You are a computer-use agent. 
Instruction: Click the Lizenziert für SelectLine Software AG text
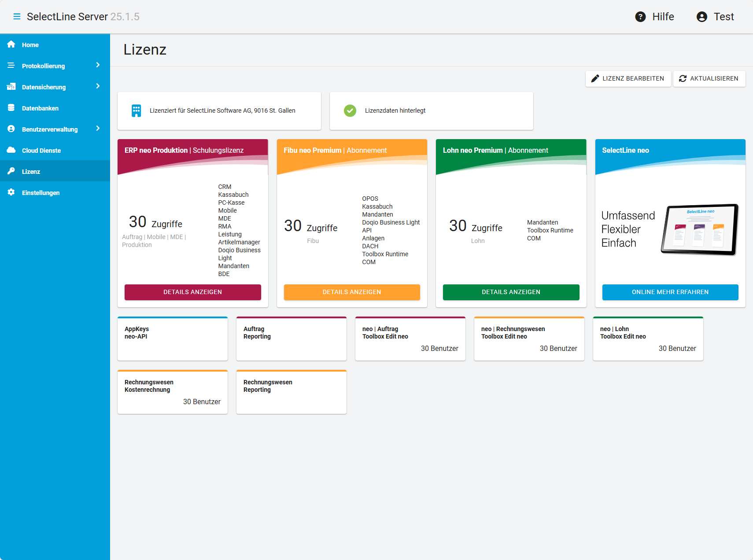[x=222, y=111]
